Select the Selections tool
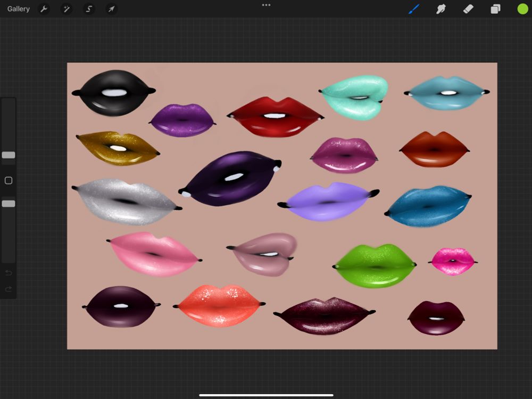 pyautogui.click(x=89, y=9)
